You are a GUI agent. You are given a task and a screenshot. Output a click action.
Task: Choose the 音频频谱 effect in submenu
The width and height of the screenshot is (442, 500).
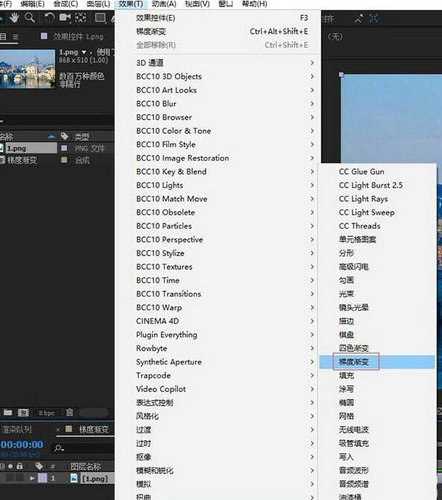pyautogui.click(x=378, y=484)
